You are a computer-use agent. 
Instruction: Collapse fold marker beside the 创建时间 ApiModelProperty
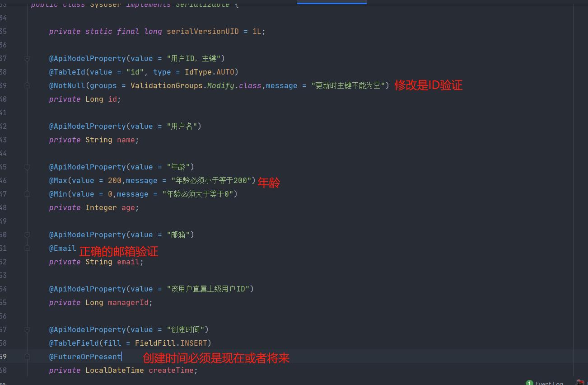[27, 330]
